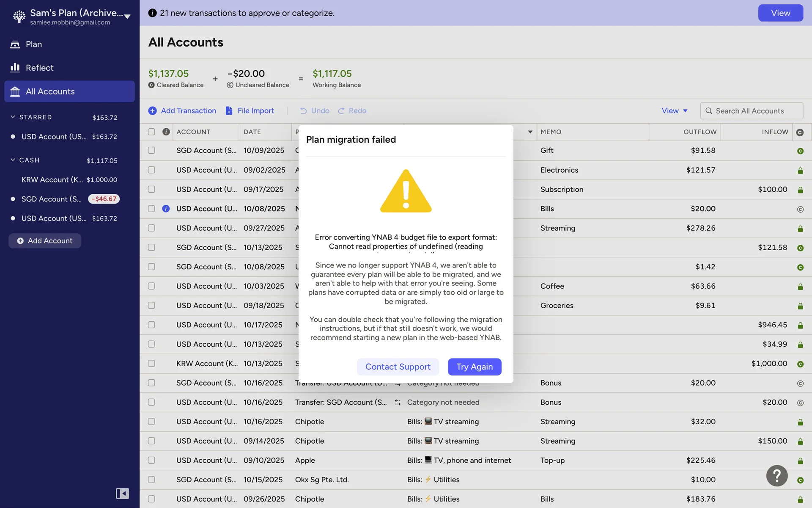This screenshot has width=812, height=508.
Task: Collapse the Starred accounts section
Action: (x=13, y=117)
